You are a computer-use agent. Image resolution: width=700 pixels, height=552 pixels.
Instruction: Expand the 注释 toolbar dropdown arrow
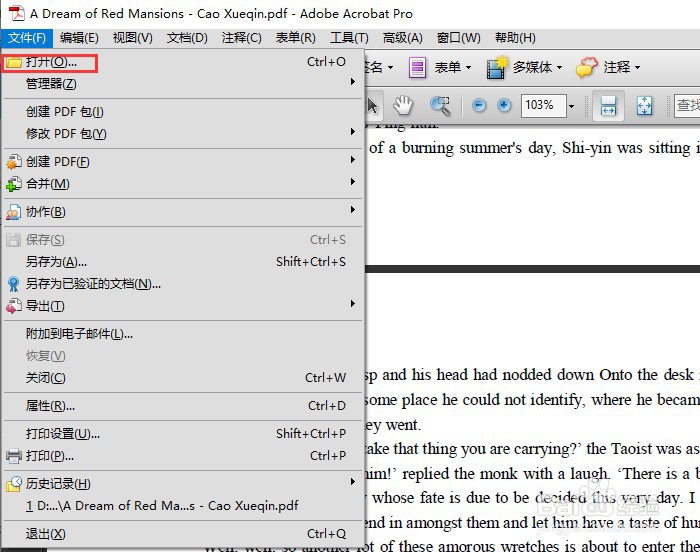637,67
